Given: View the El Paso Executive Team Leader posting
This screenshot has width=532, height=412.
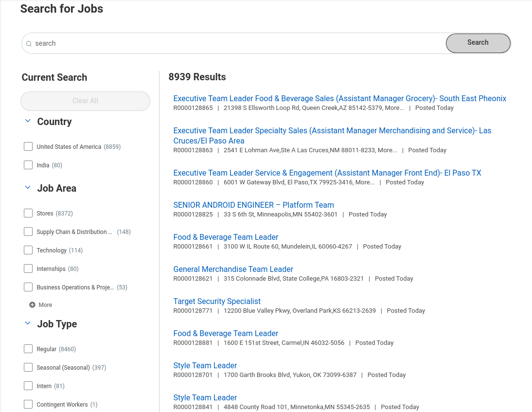Looking at the screenshot, I should [x=327, y=173].
